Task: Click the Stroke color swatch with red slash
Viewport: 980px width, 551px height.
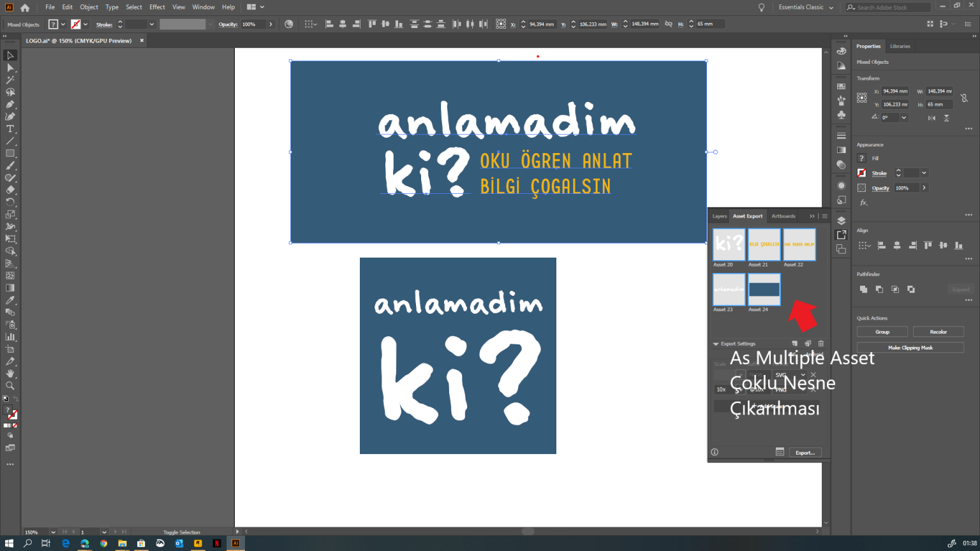Action: click(861, 173)
